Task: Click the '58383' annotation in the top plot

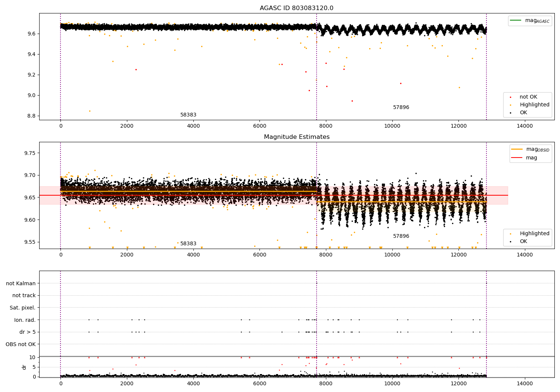Action: click(188, 115)
